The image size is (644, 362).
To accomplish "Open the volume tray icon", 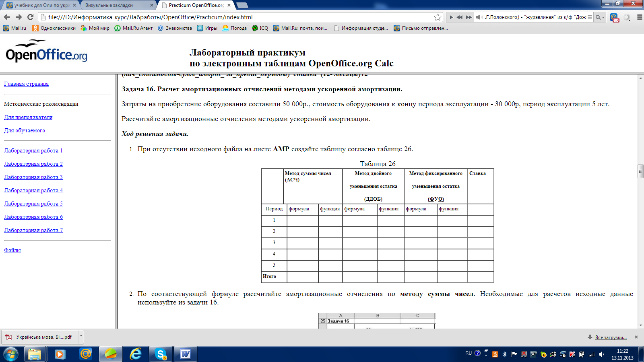I will point(601,354).
